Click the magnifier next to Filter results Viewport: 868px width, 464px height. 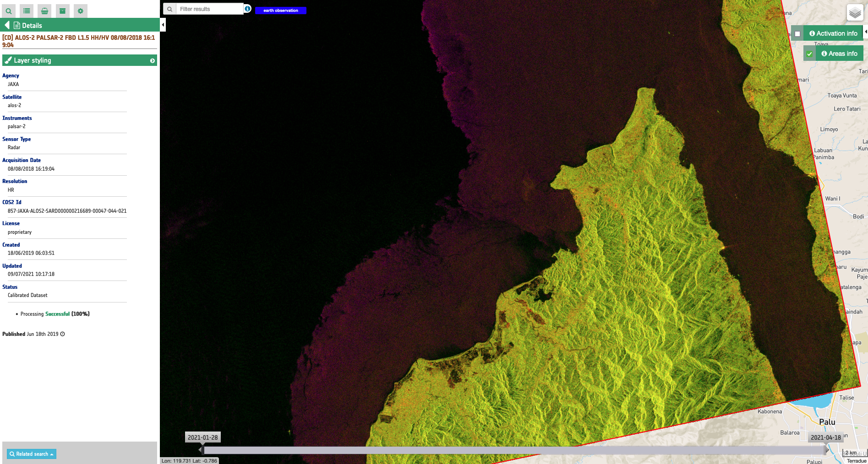coord(169,9)
